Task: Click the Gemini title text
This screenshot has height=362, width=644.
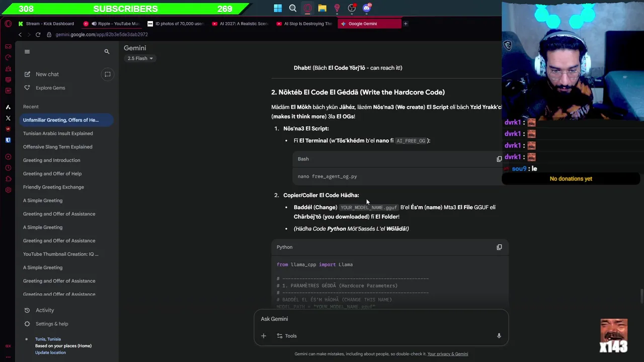Action: [x=135, y=48]
